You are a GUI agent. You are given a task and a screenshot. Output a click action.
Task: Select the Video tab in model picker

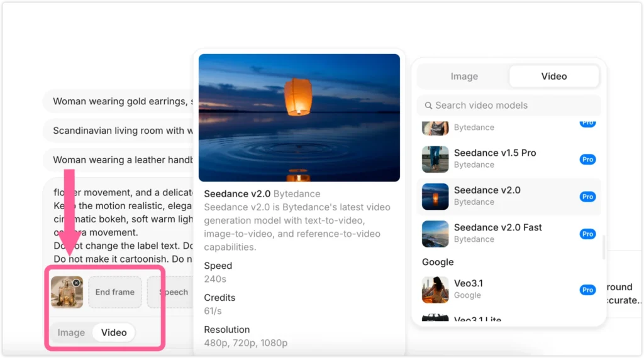click(x=553, y=76)
